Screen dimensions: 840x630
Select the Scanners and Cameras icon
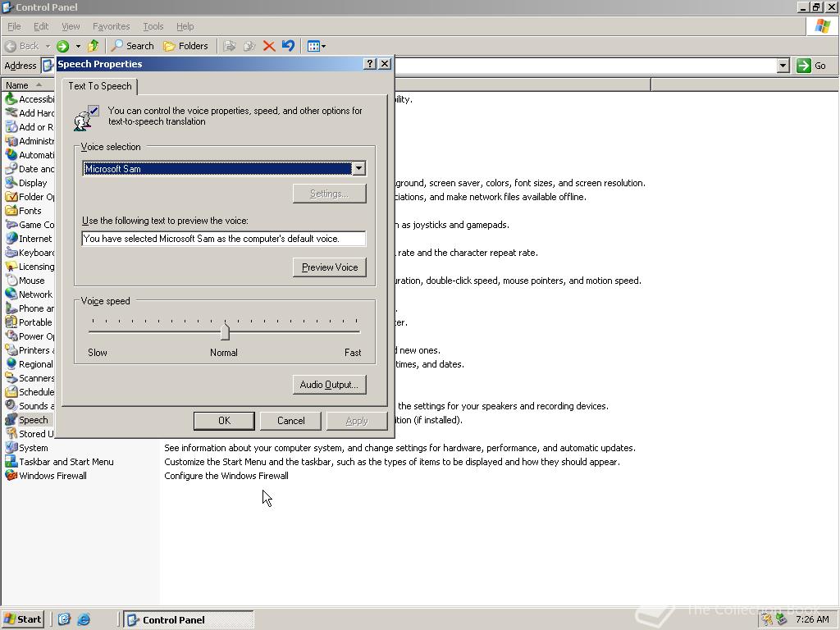click(11, 377)
